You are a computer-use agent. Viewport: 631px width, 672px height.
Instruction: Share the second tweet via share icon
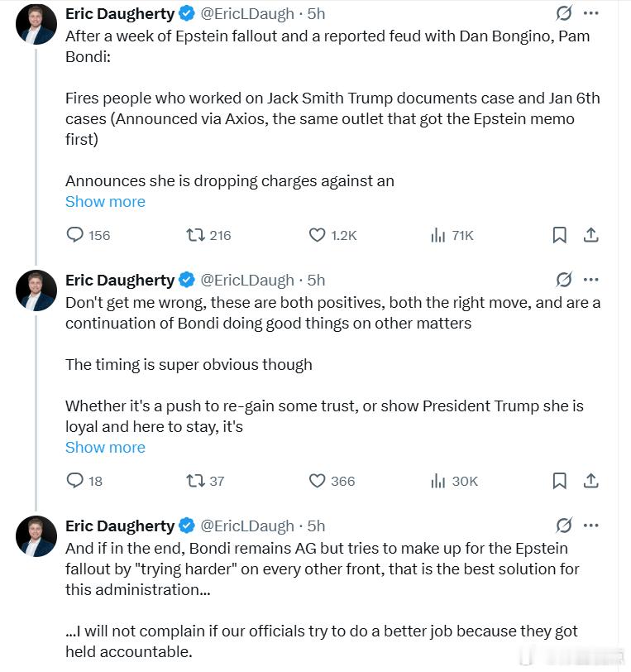(x=590, y=481)
